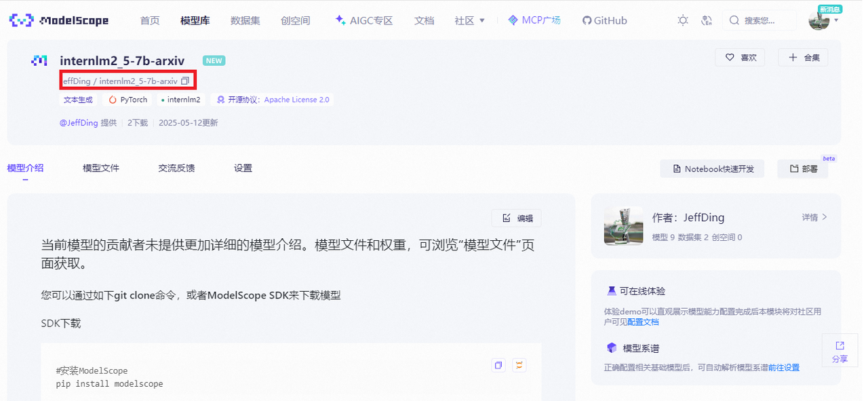Go to 模型库 model library

coord(195,20)
